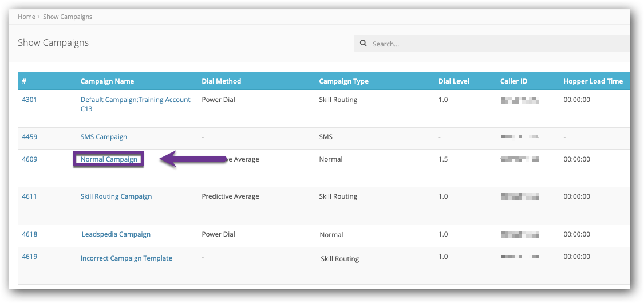
Task: Open Incorrect Campaign Template link
Action: pyautogui.click(x=126, y=258)
